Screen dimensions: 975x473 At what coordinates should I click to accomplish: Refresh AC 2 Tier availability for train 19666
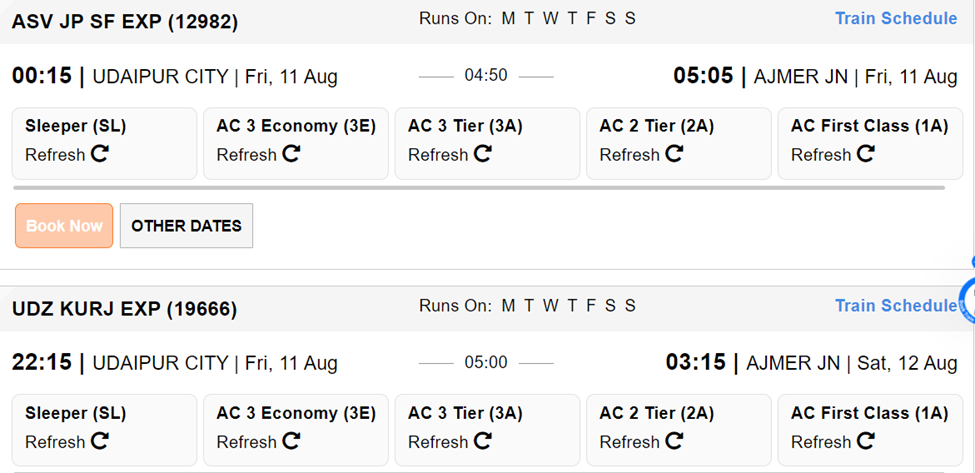point(674,441)
